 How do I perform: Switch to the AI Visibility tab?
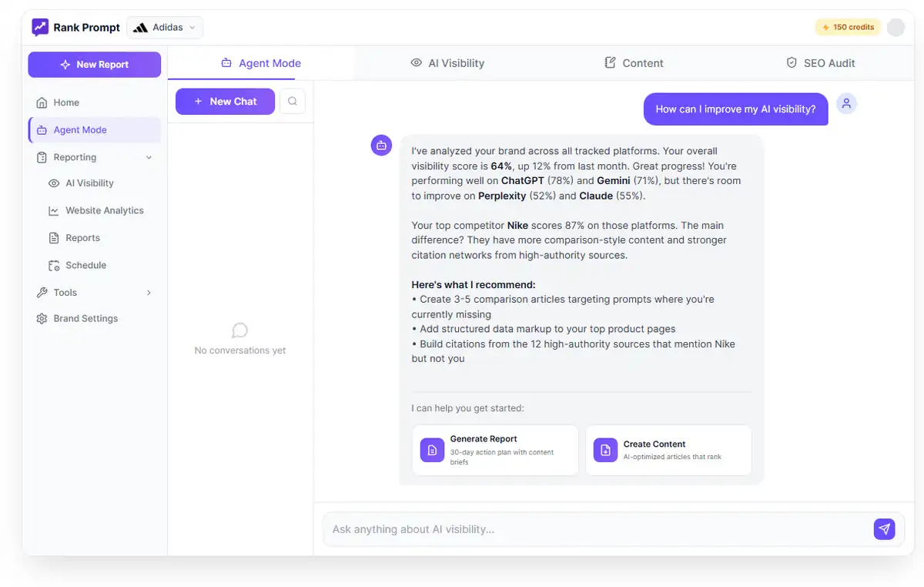coord(447,63)
